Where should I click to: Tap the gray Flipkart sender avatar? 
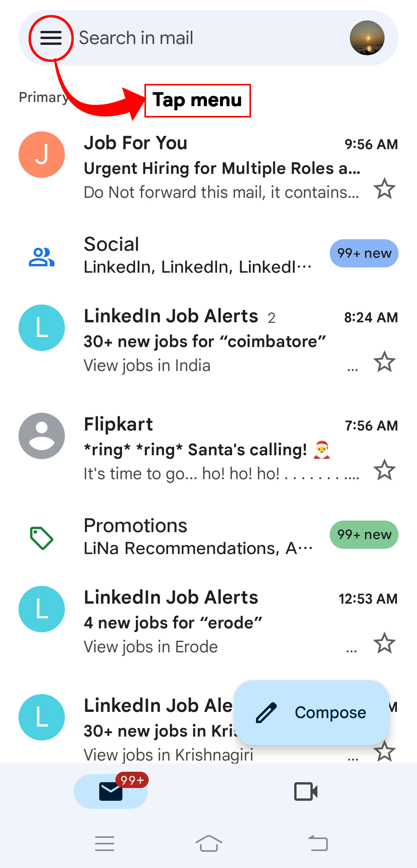pos(42,436)
